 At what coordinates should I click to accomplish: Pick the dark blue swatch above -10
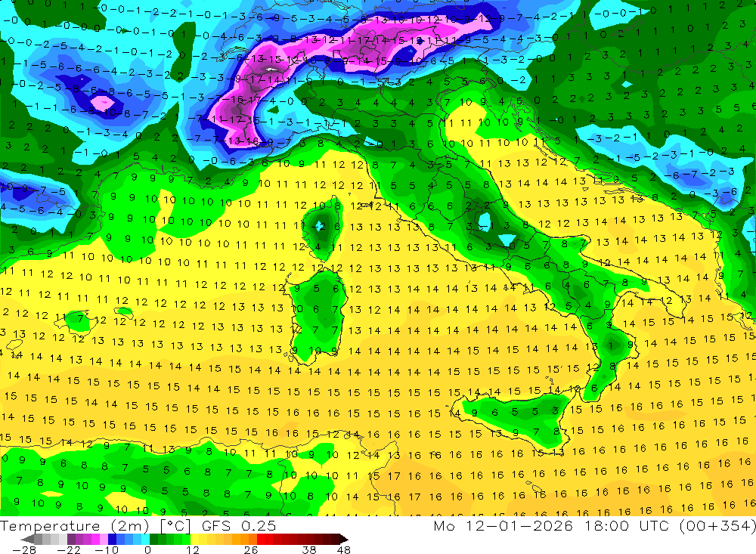113,539
